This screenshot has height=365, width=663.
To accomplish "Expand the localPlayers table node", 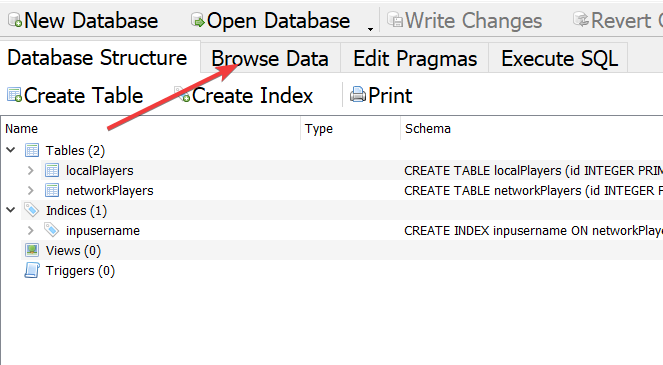I will (30, 170).
